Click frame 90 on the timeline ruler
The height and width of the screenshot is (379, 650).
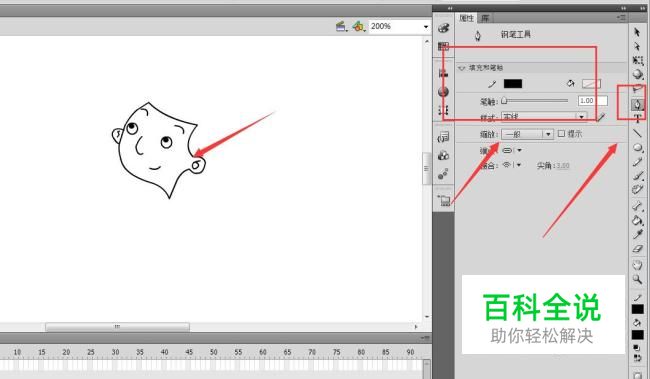(x=410, y=352)
